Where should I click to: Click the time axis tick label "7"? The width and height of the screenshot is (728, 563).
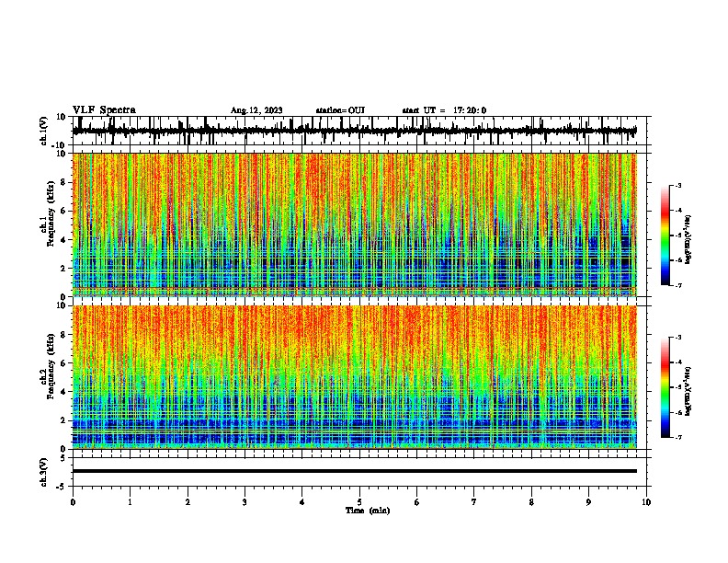click(x=474, y=502)
